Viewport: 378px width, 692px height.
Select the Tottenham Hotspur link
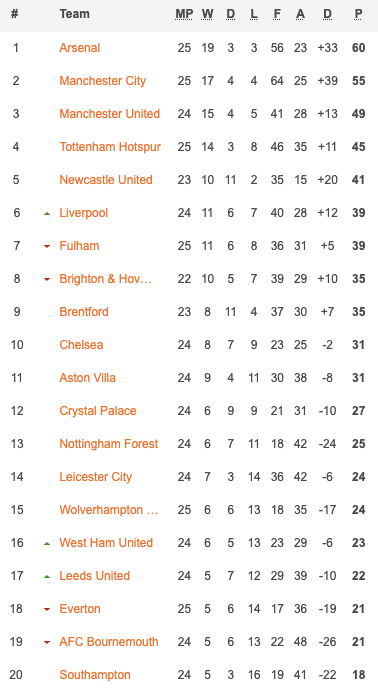coord(110,147)
